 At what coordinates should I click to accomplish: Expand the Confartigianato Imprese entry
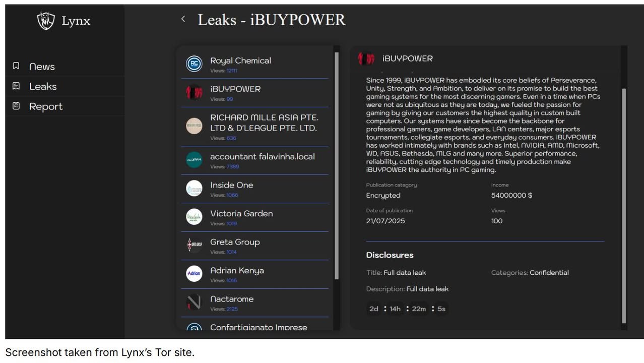pos(259,327)
